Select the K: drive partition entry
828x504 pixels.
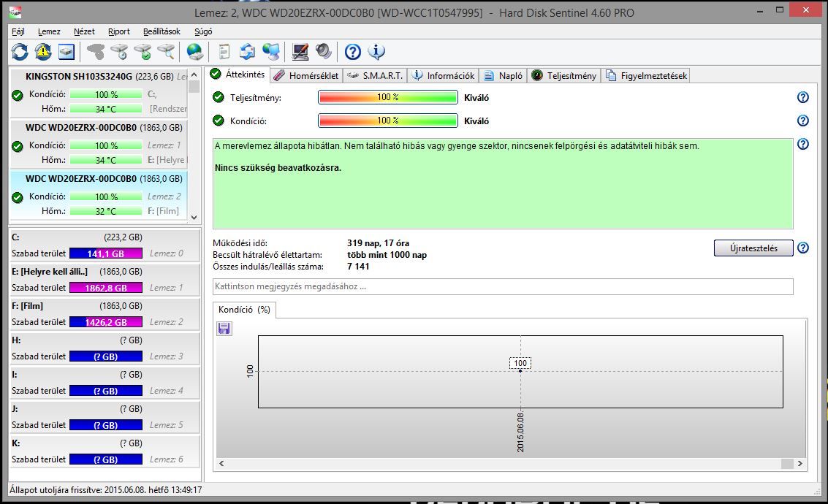tap(105, 451)
